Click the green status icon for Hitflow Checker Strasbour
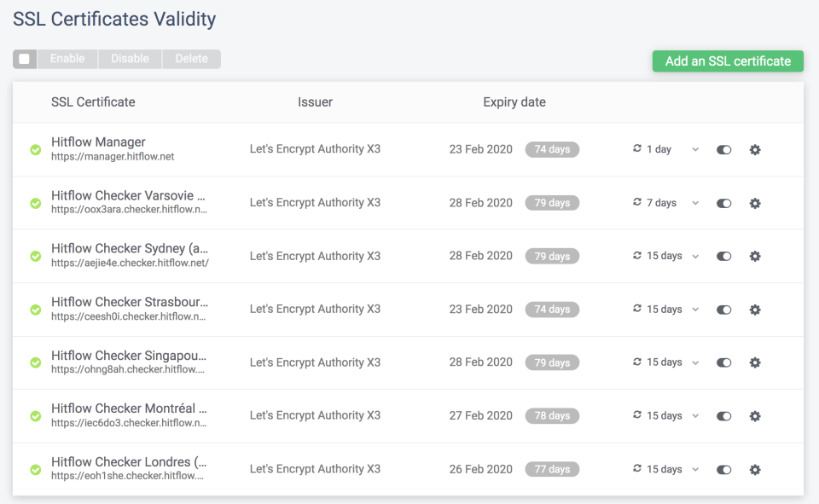The width and height of the screenshot is (819, 504). [35, 310]
